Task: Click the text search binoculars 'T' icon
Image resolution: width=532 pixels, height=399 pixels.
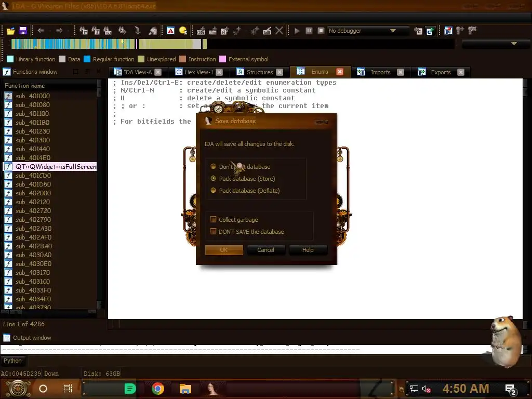Action: coord(96,31)
